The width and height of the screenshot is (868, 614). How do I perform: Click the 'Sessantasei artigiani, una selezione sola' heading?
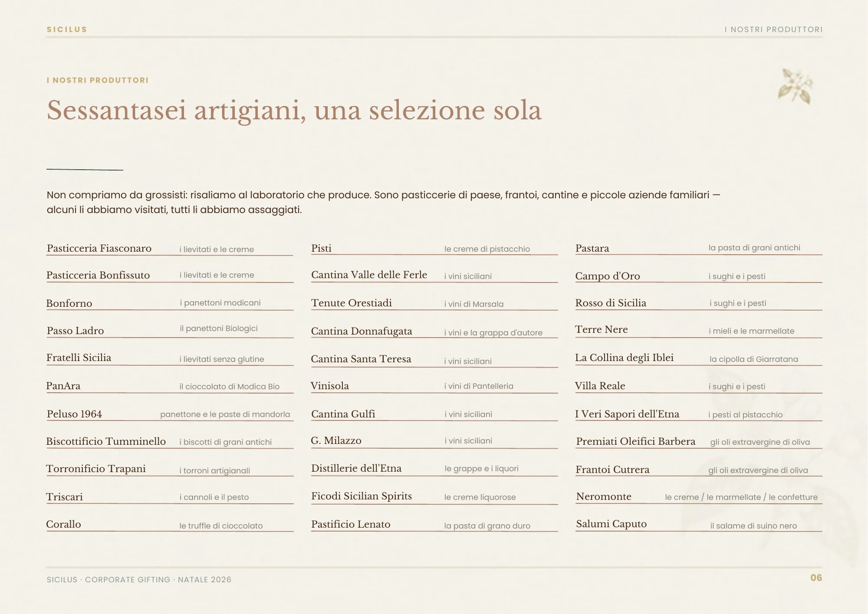pyautogui.click(x=294, y=110)
